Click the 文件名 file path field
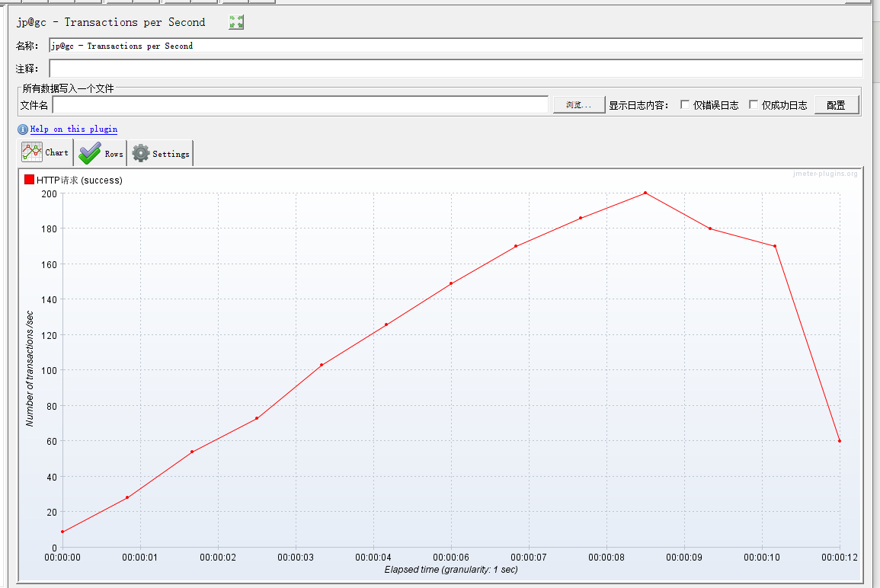The image size is (880, 588). point(300,105)
